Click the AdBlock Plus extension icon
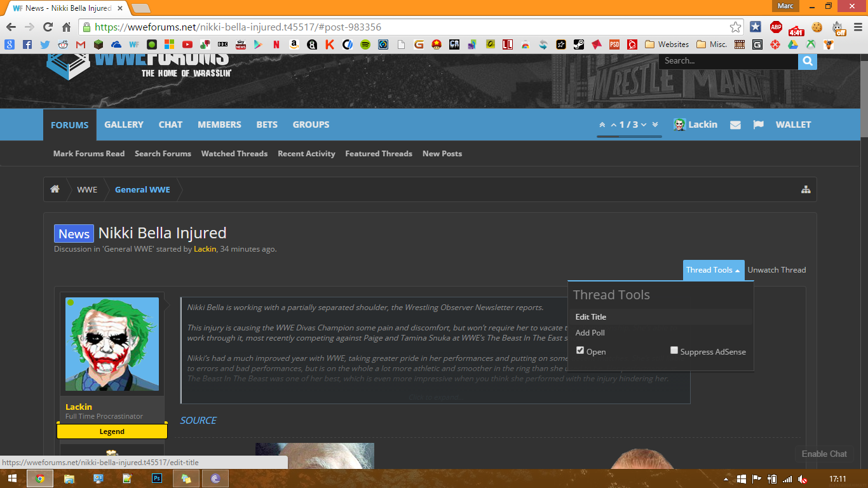The image size is (868, 488). click(775, 27)
